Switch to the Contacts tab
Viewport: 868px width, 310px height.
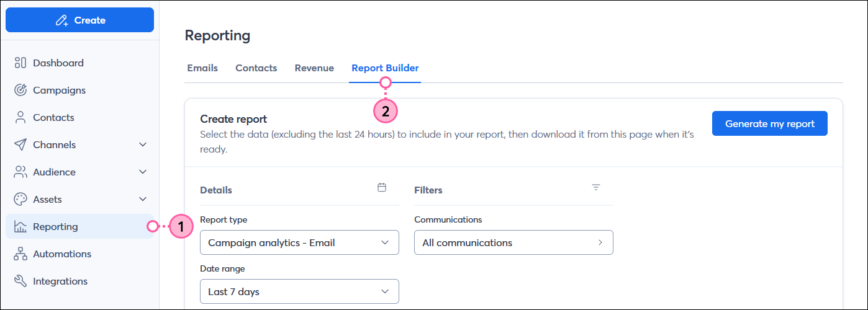pyautogui.click(x=256, y=68)
